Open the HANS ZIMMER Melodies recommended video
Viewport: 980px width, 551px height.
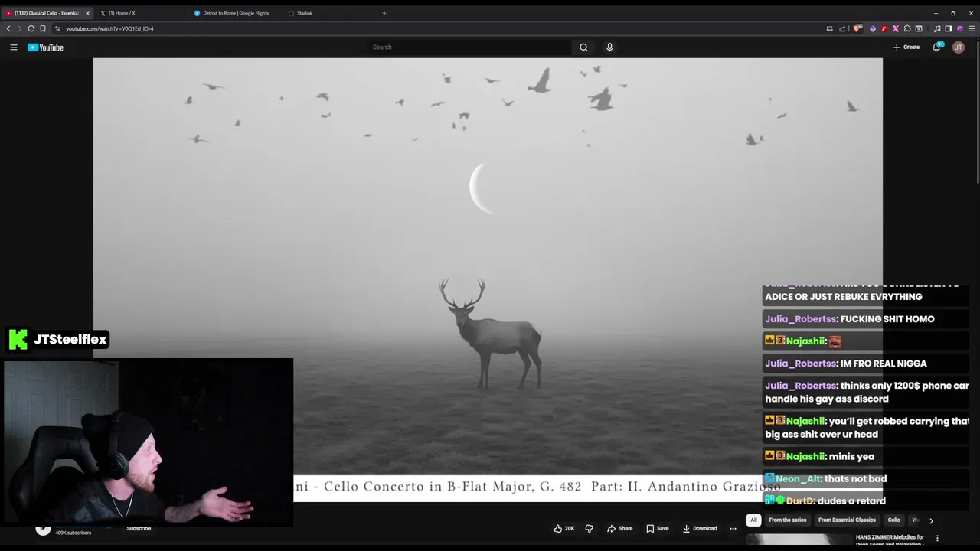[890, 539]
